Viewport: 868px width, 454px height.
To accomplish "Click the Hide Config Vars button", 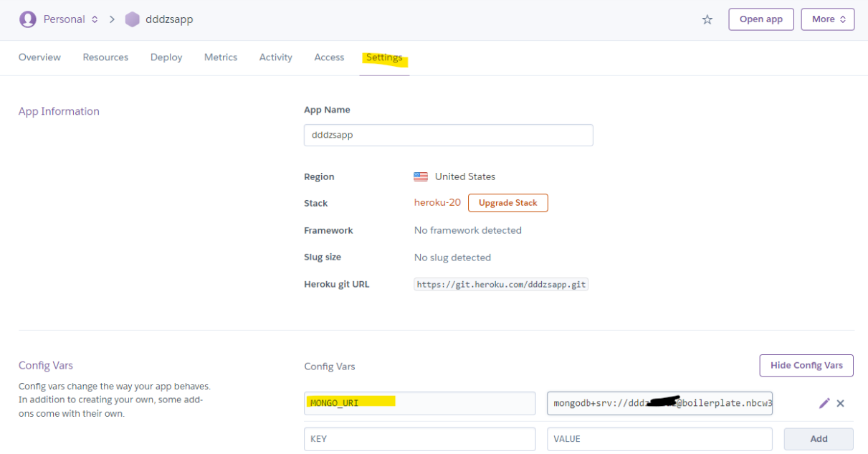I will pyautogui.click(x=806, y=365).
